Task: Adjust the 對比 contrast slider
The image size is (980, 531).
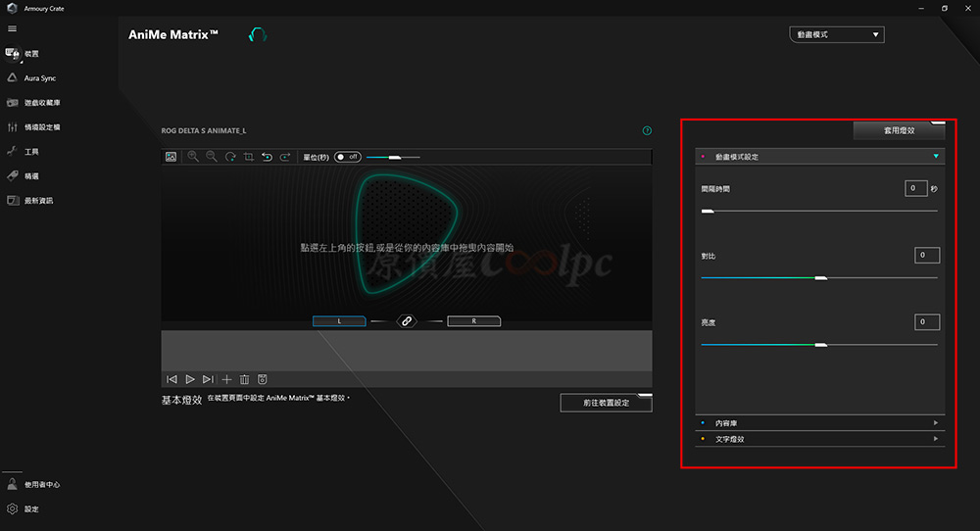Action: click(x=819, y=278)
